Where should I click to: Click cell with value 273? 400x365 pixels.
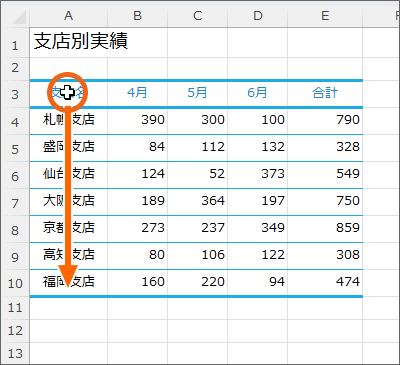[137, 229]
